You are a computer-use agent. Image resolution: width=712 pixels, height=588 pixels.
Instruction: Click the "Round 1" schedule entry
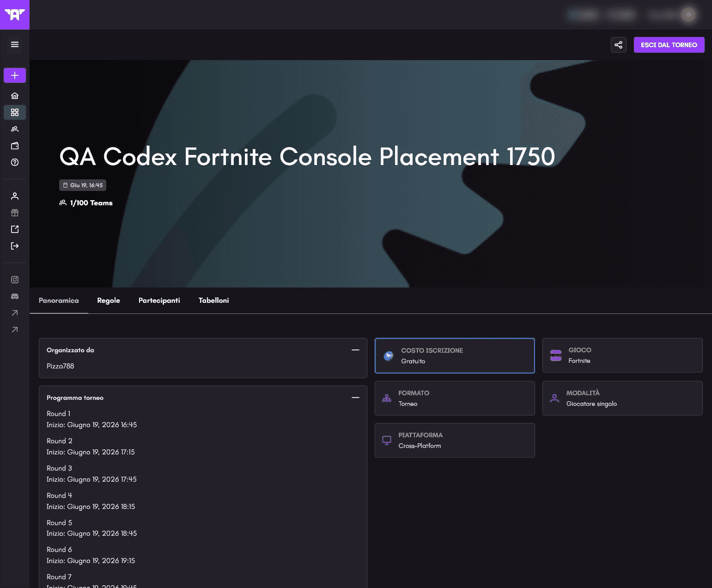pyautogui.click(x=59, y=414)
